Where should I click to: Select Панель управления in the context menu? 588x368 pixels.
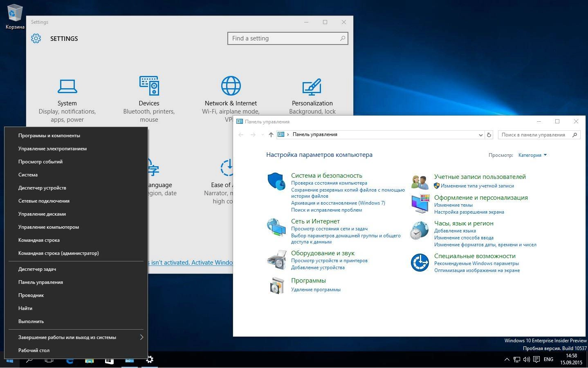pos(76,282)
